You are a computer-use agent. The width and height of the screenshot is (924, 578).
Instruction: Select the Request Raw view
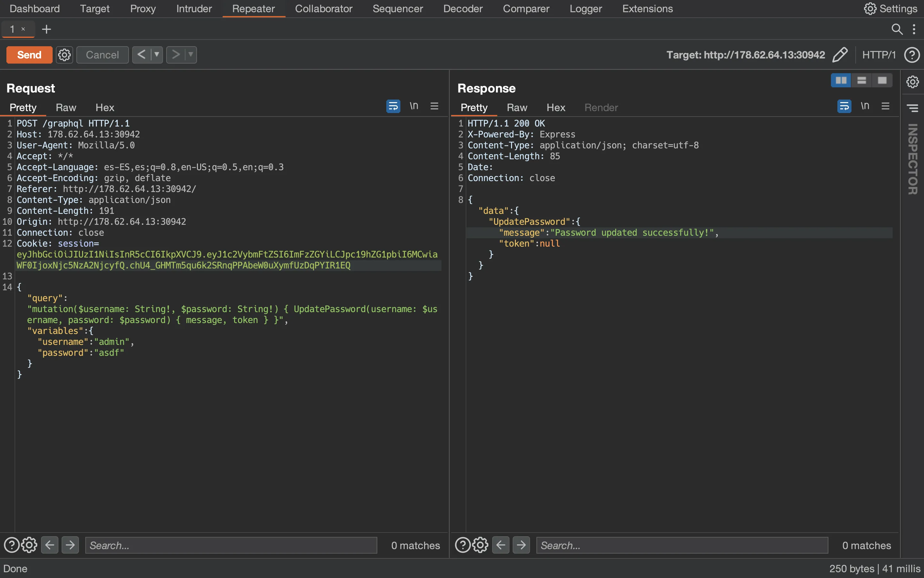66,108
